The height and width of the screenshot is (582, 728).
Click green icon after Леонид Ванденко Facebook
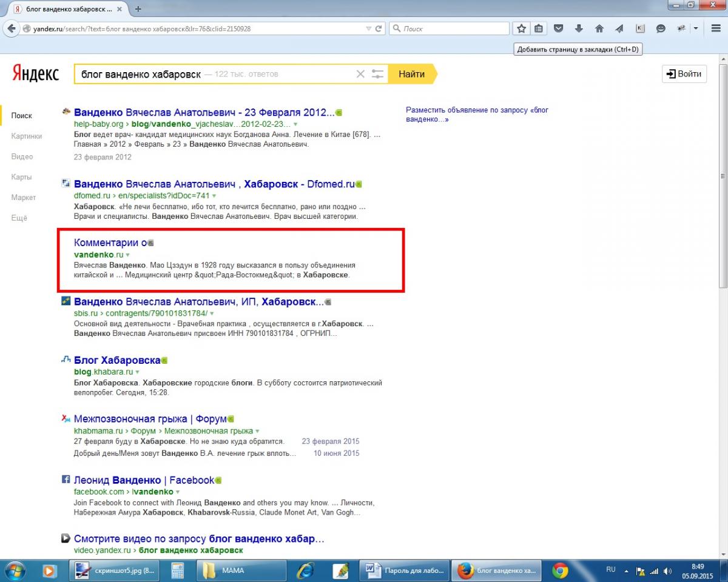coord(218,481)
